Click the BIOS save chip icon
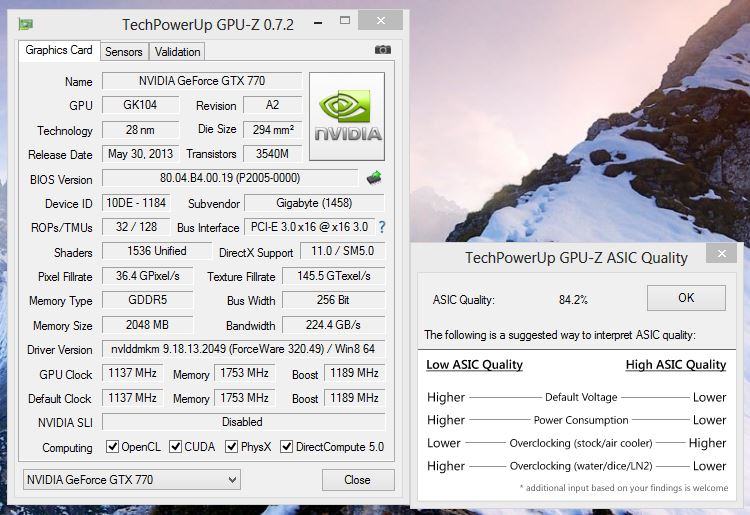The image size is (750, 515). [x=374, y=177]
